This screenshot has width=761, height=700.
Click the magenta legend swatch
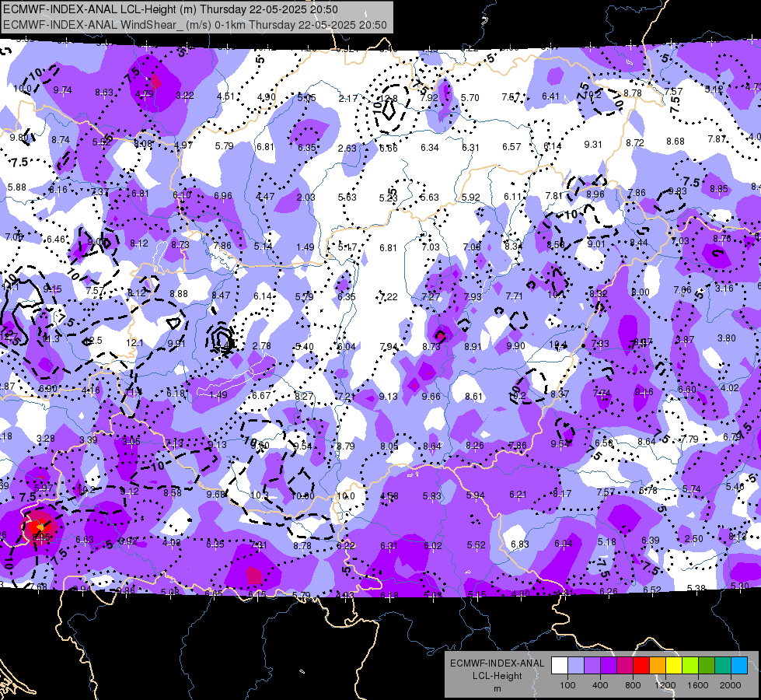coord(625,665)
